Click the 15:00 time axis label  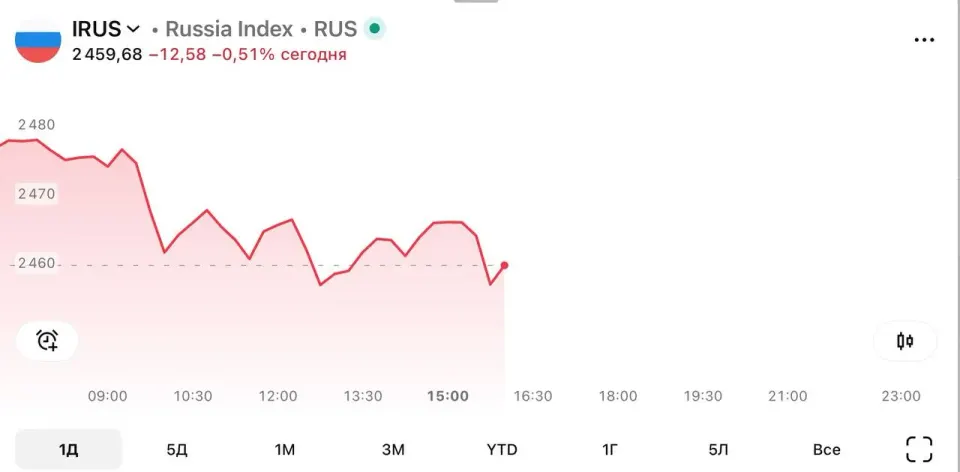pos(448,396)
